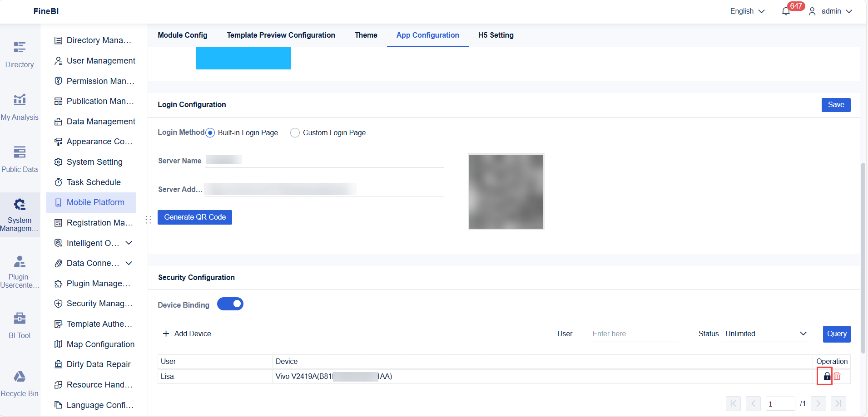This screenshot has height=417, width=868.
Task: Click the System Setting gear icon
Action: [x=58, y=162]
